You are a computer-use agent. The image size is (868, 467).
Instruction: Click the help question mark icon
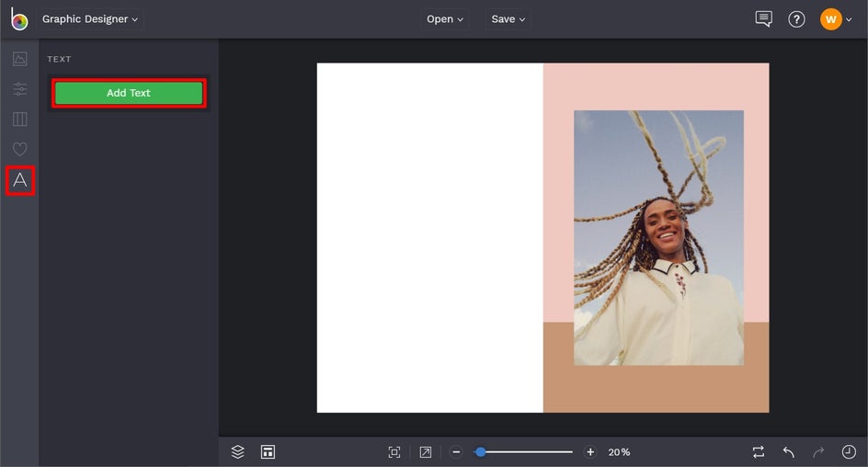796,19
